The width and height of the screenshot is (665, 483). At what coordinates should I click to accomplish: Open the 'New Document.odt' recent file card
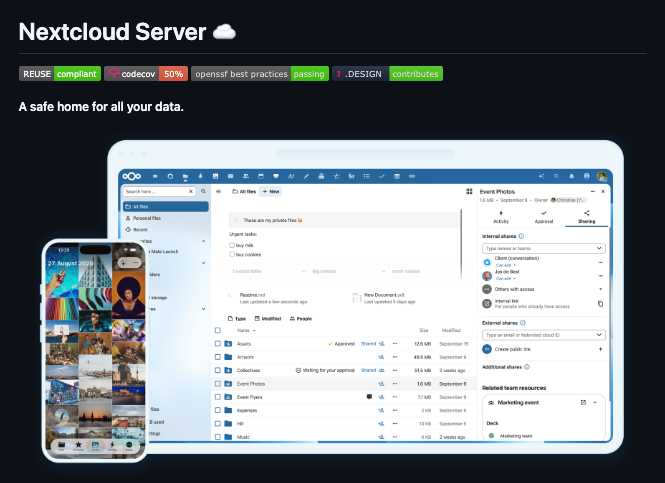pos(384,298)
